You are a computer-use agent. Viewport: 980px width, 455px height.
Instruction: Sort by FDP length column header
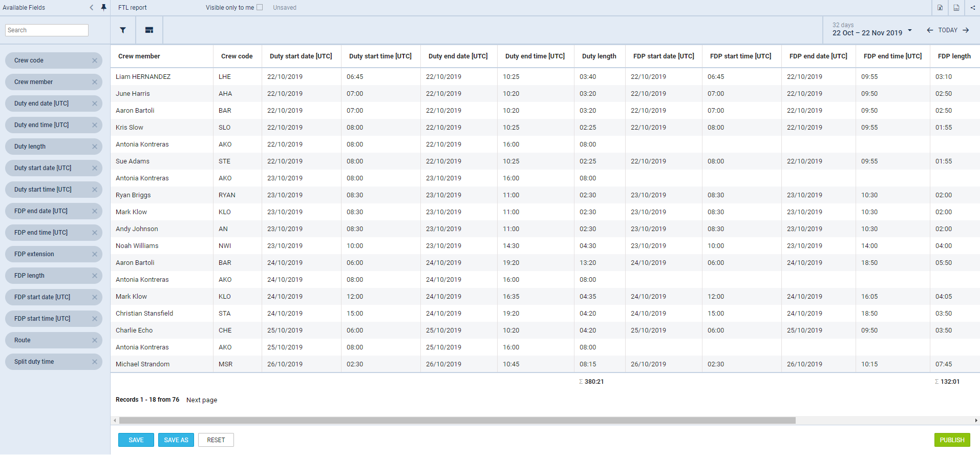(954, 56)
